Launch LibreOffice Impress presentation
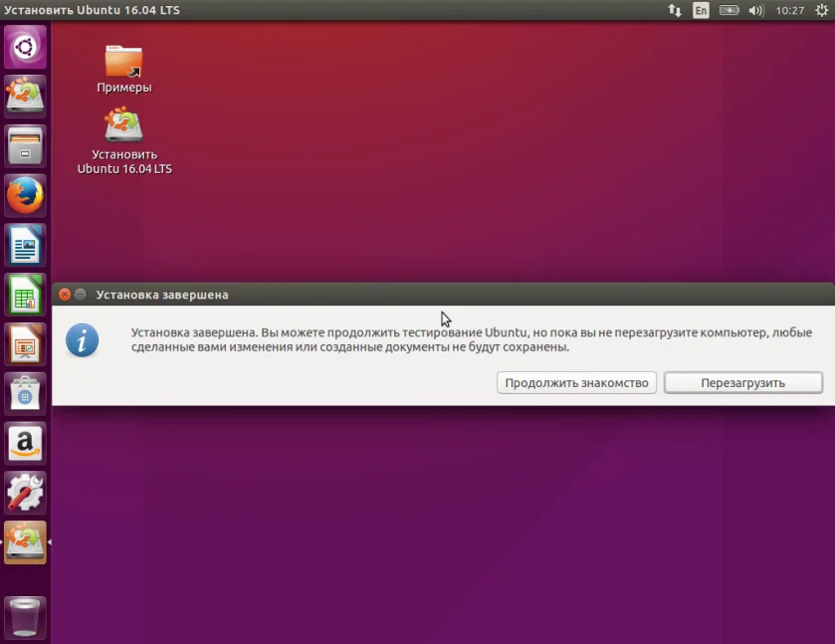Viewport: 835px width, 644px height. [x=25, y=344]
